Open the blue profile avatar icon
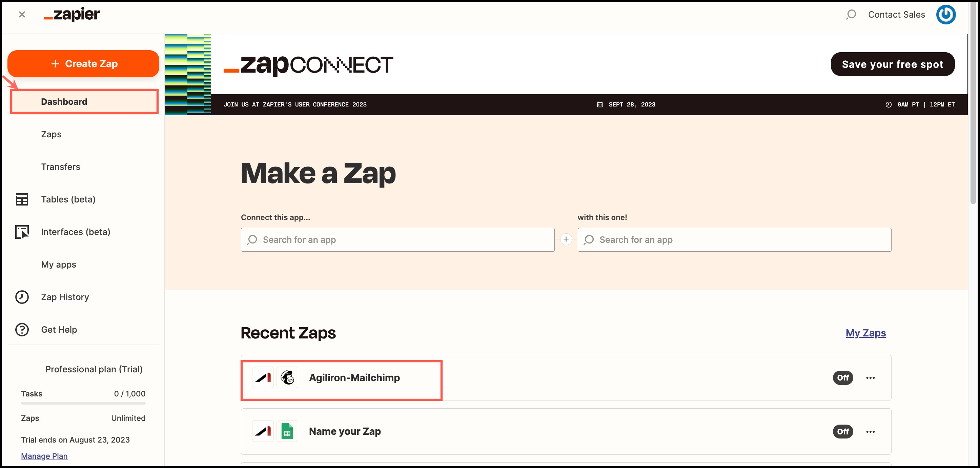 click(x=945, y=15)
